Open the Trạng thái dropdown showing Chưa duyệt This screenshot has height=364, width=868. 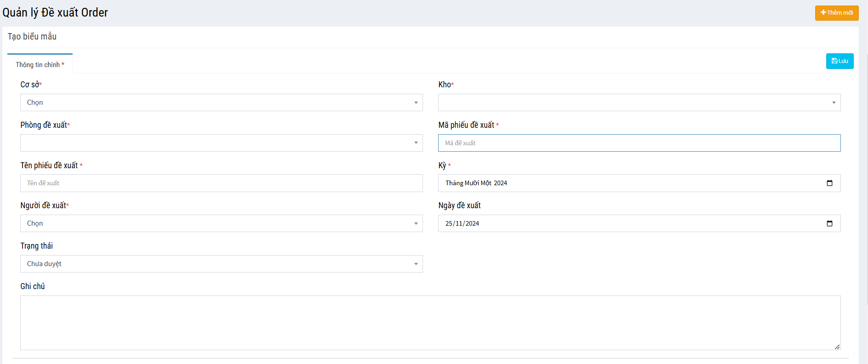pyautogui.click(x=221, y=264)
